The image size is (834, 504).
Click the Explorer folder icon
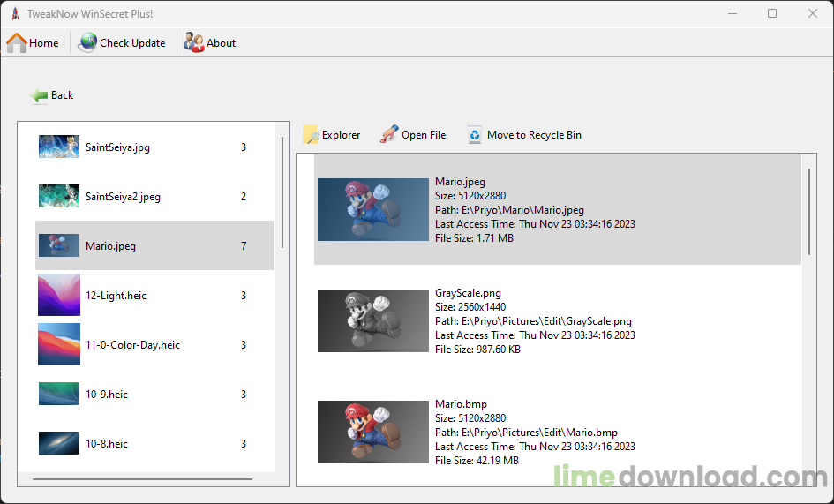[311, 135]
